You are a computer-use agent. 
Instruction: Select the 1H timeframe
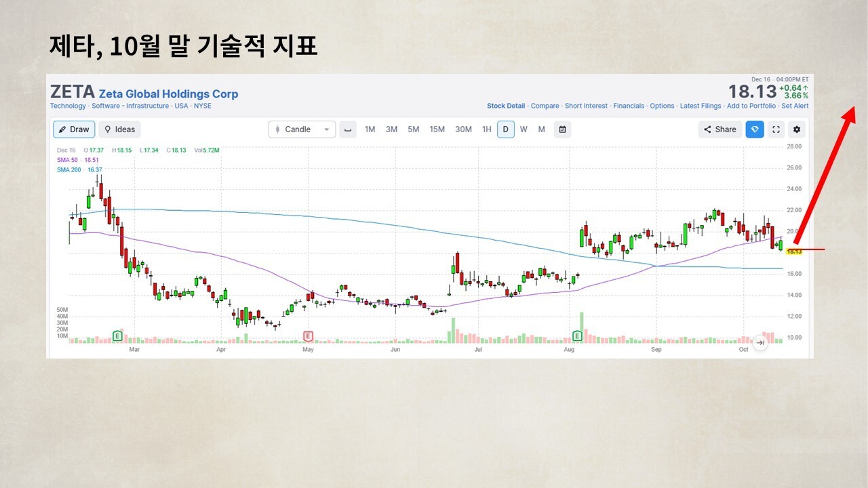486,129
